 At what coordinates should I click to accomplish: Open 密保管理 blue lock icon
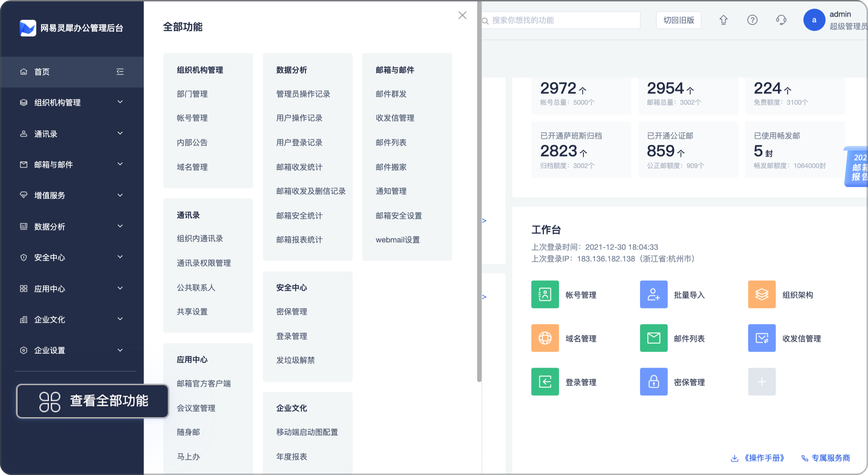(x=653, y=382)
